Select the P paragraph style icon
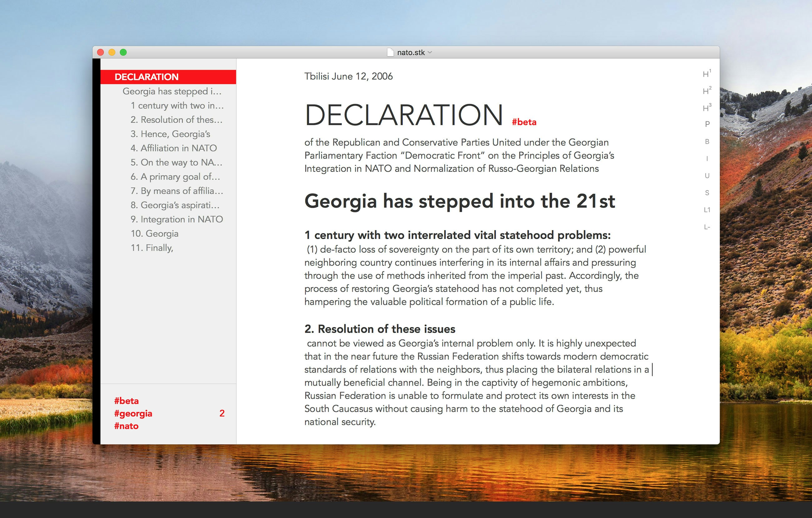Image resolution: width=812 pixels, height=518 pixels. pyautogui.click(x=707, y=124)
